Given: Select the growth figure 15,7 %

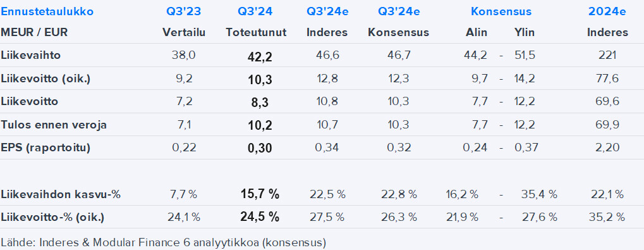Looking at the screenshot, I should pos(260,194).
